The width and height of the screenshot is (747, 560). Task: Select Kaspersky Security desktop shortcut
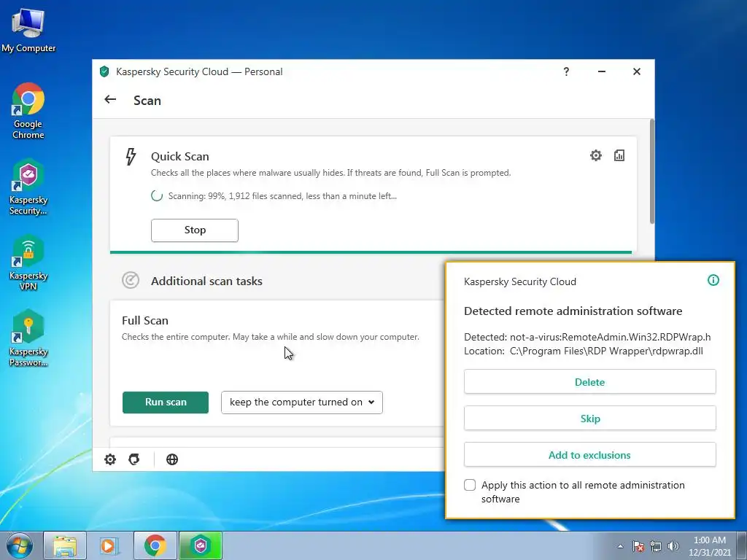pyautogui.click(x=28, y=187)
